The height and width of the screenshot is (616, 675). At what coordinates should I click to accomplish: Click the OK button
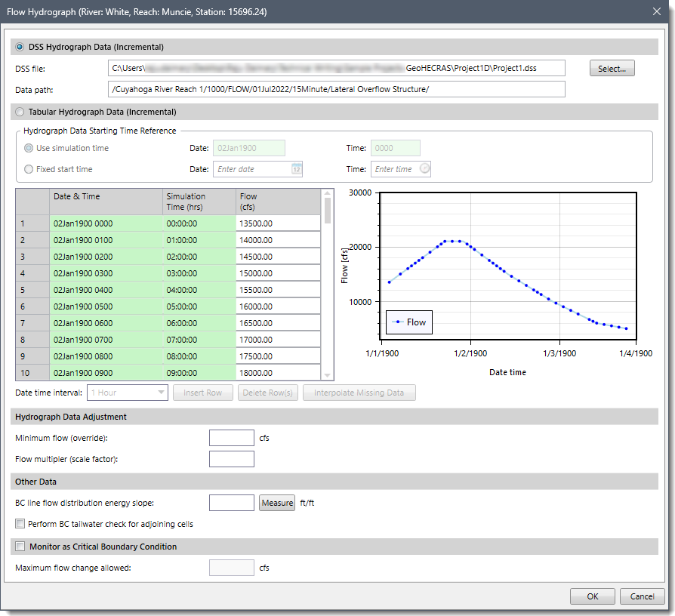coord(593,596)
